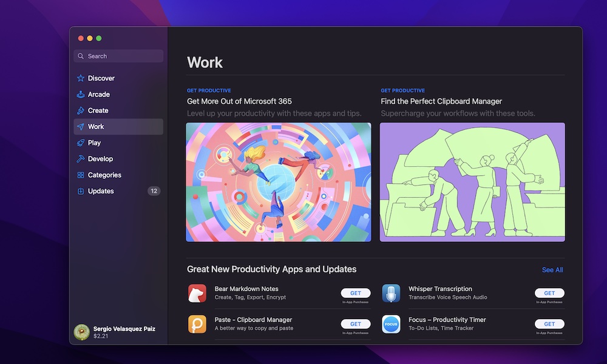Click the Categories grid icon
This screenshot has height=364, width=607.
coord(81,175)
